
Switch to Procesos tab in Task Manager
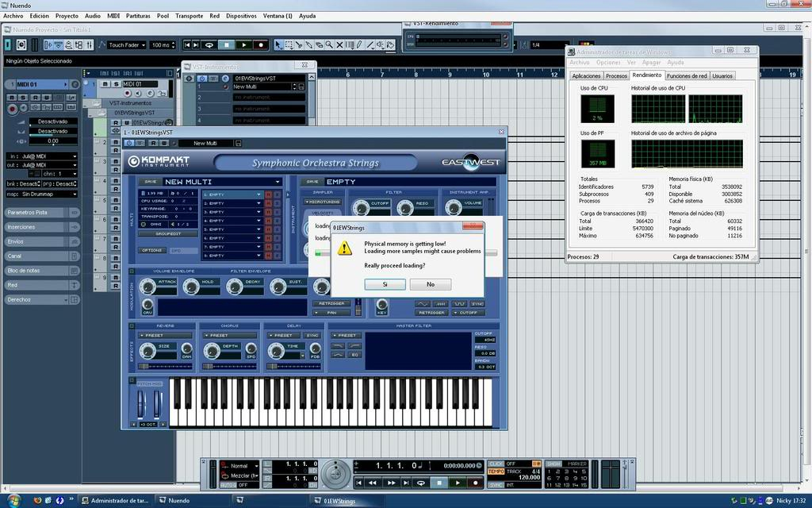point(616,75)
